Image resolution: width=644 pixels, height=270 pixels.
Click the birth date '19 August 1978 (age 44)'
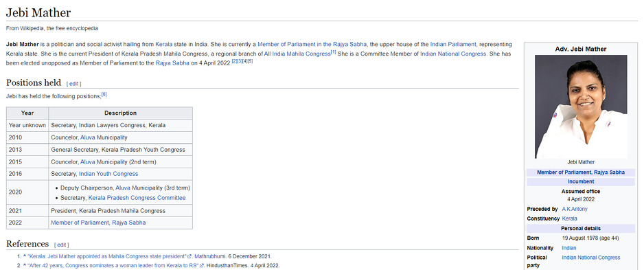click(x=590, y=238)
